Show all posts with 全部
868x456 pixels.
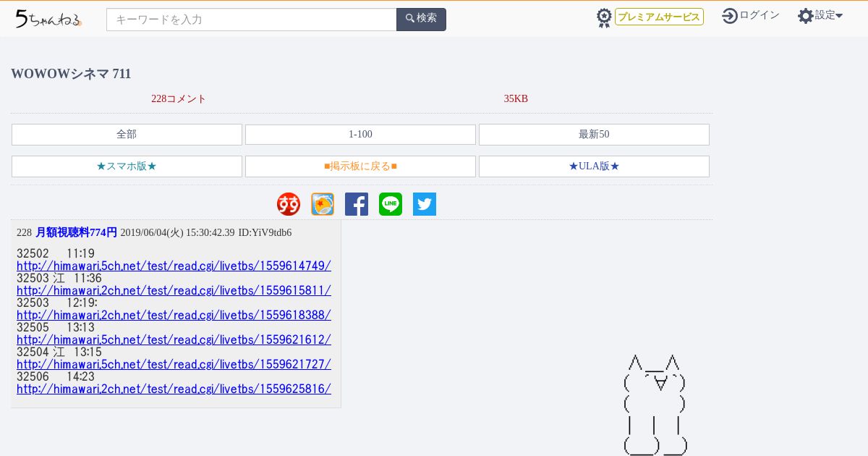127,135
